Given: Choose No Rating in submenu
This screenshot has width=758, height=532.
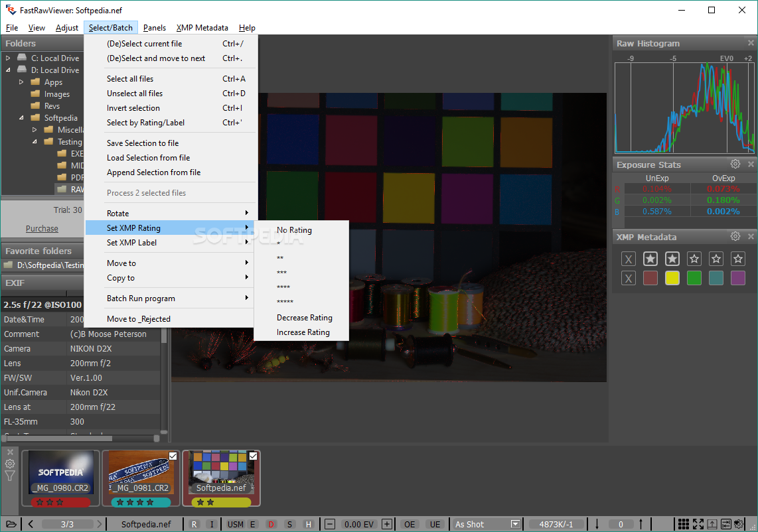Looking at the screenshot, I should tap(301, 230).
